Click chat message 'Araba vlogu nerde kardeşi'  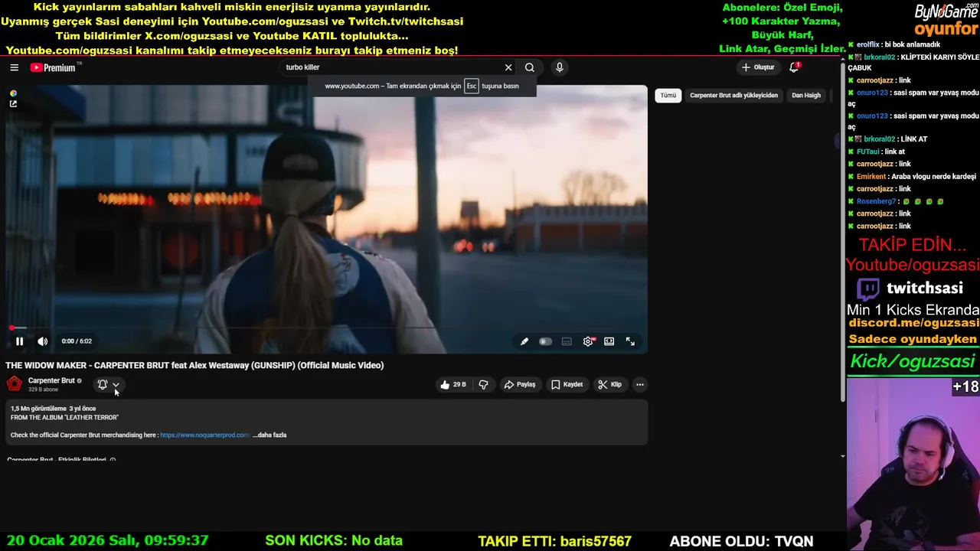click(933, 176)
